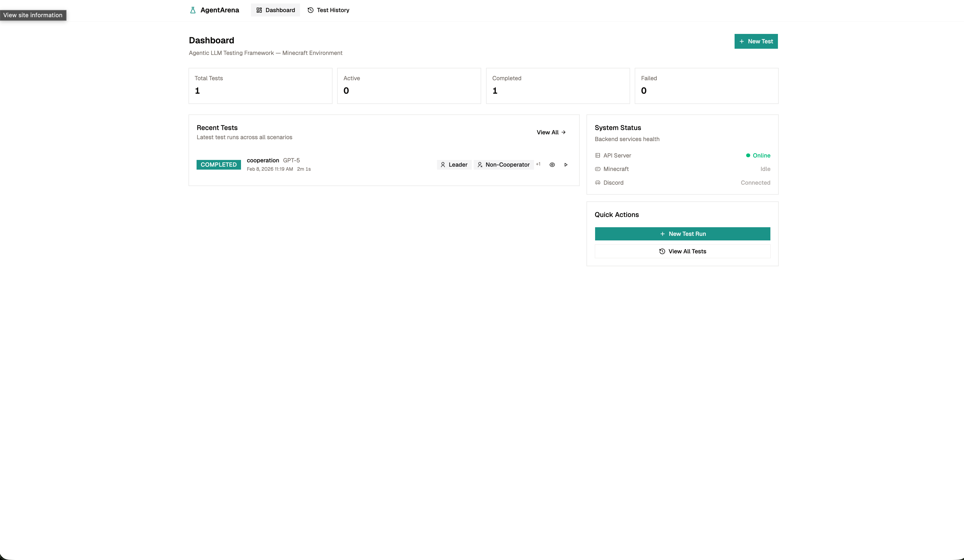Click the COMPLETED status badge
964x560 pixels.
coord(218,165)
